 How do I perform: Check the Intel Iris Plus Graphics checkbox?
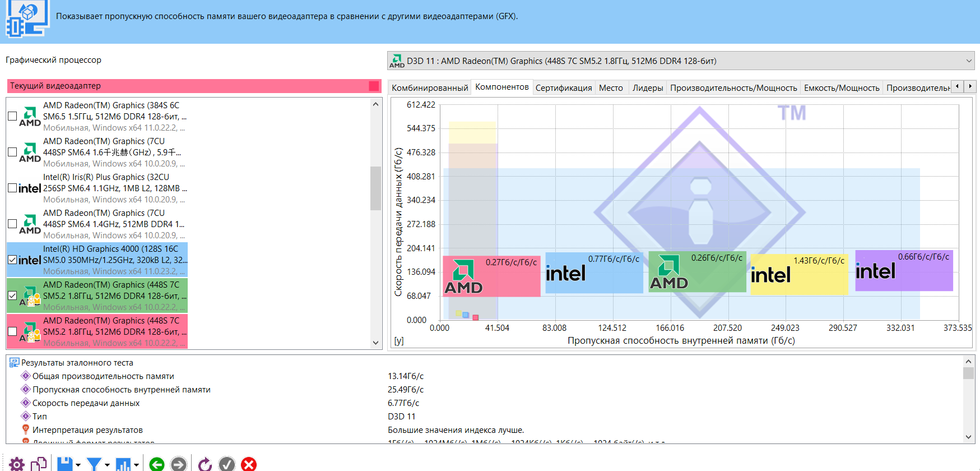[12, 188]
